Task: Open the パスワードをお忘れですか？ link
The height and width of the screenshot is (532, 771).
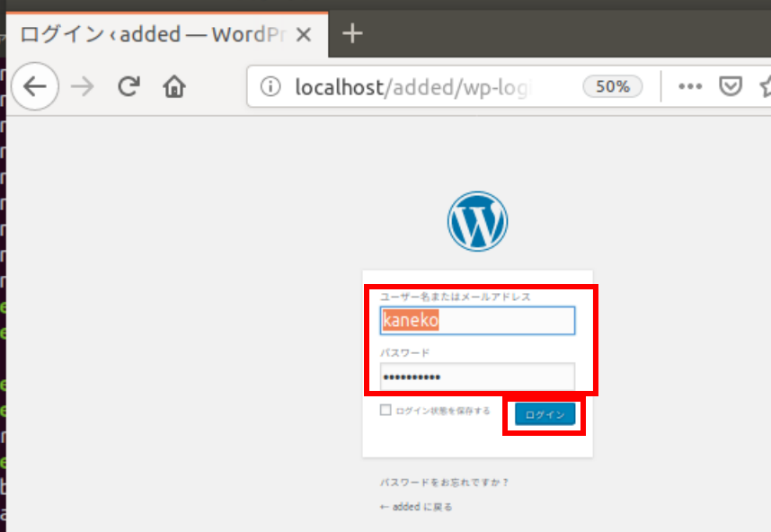Action: tap(444, 483)
